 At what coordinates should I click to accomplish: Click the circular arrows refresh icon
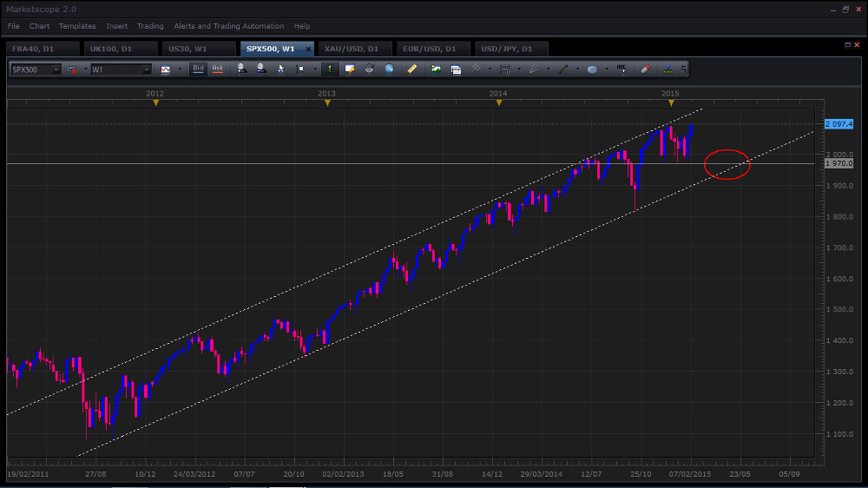click(x=369, y=69)
